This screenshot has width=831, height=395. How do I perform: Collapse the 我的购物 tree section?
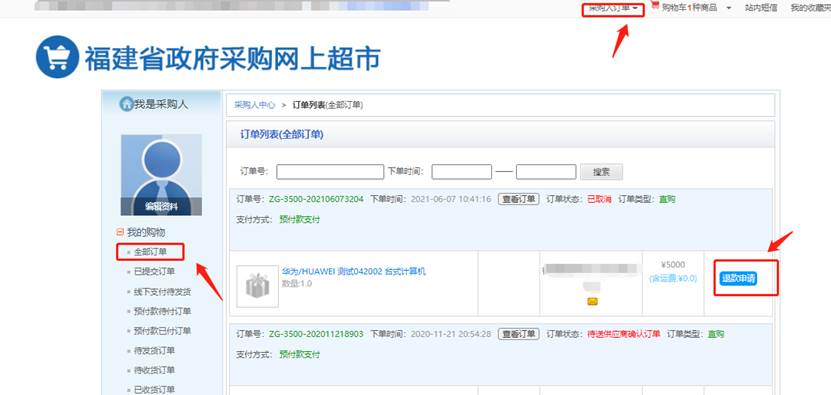(119, 232)
